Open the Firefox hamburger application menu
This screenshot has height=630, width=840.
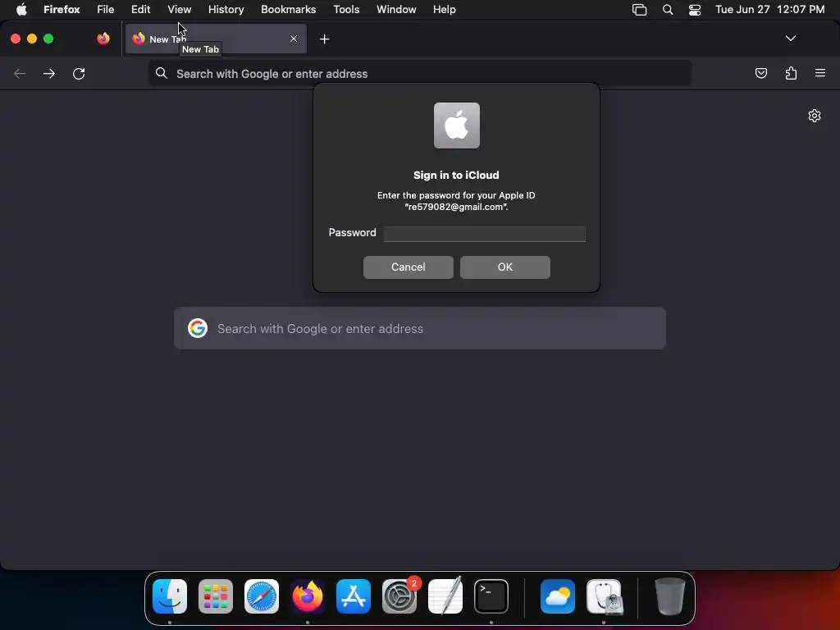820,73
